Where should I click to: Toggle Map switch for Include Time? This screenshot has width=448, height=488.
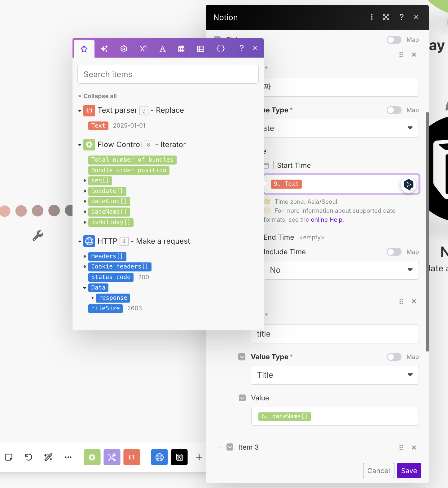click(394, 252)
